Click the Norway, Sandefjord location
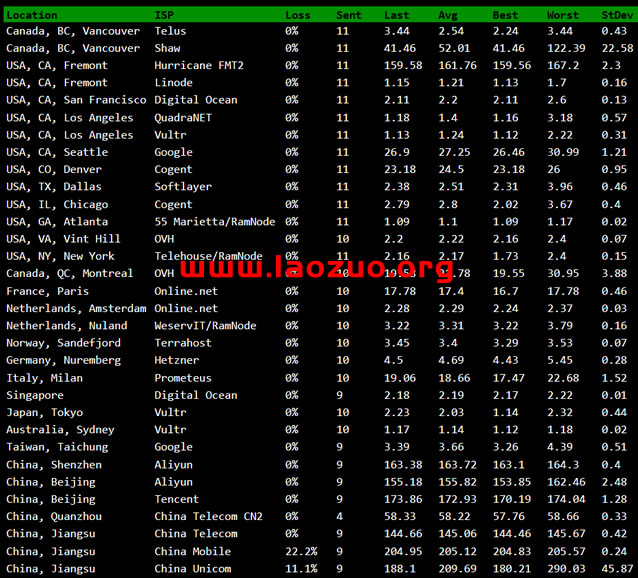 click(x=63, y=343)
